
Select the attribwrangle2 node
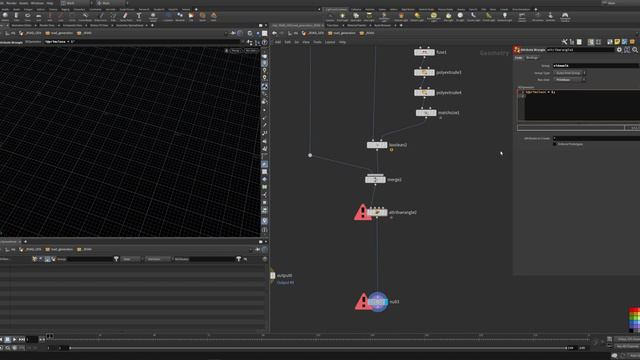(377, 212)
